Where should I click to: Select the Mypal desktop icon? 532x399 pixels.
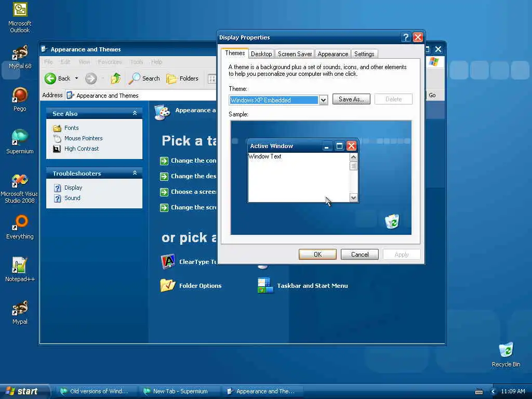pyautogui.click(x=20, y=312)
